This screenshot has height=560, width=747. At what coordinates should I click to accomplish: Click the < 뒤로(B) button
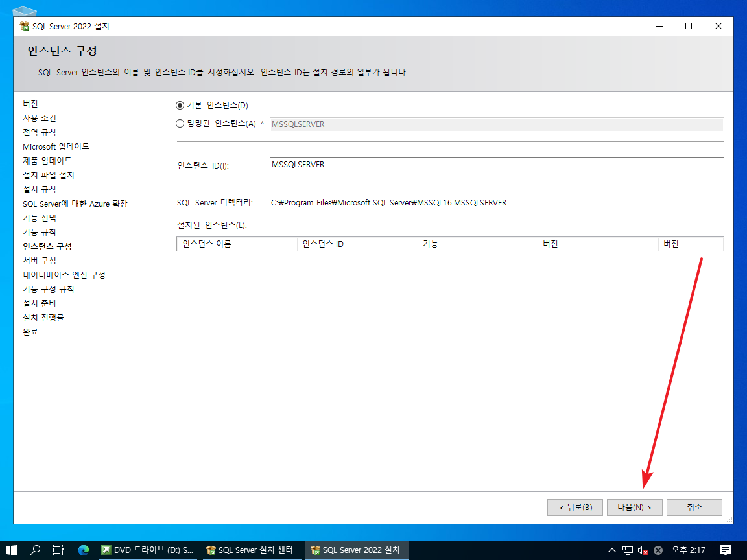(575, 507)
